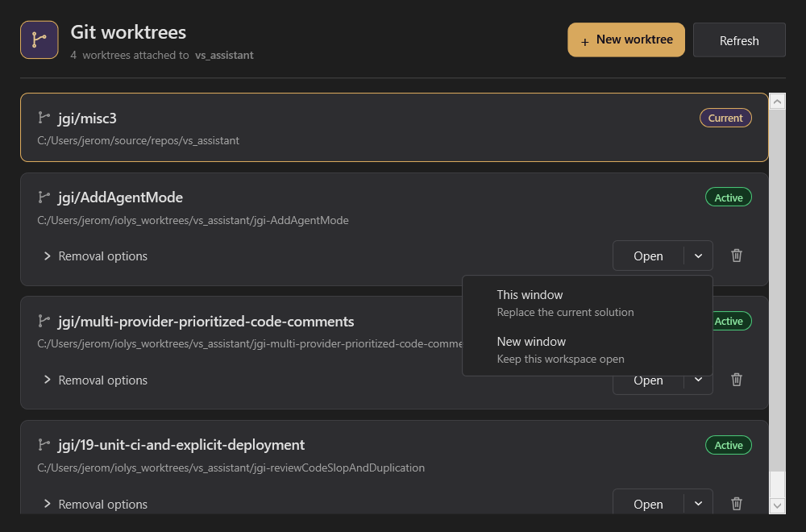806x532 pixels.
Task: Refresh the worktree list
Action: pos(739,40)
